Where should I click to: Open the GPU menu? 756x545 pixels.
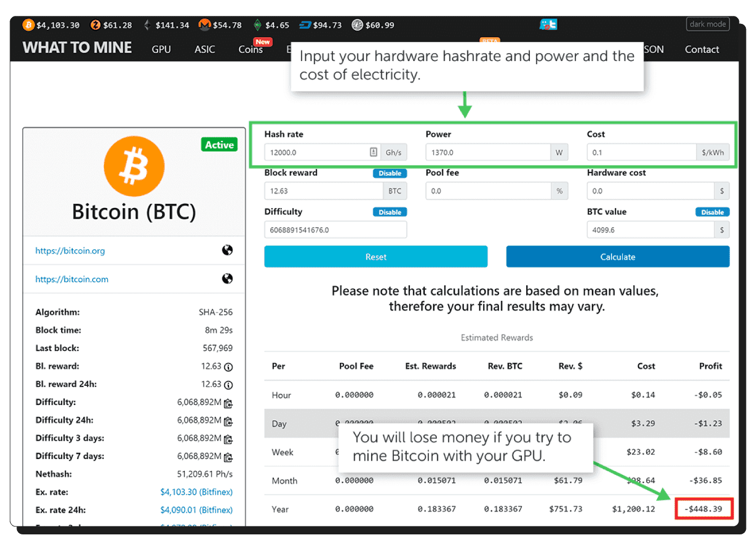pyautogui.click(x=161, y=49)
